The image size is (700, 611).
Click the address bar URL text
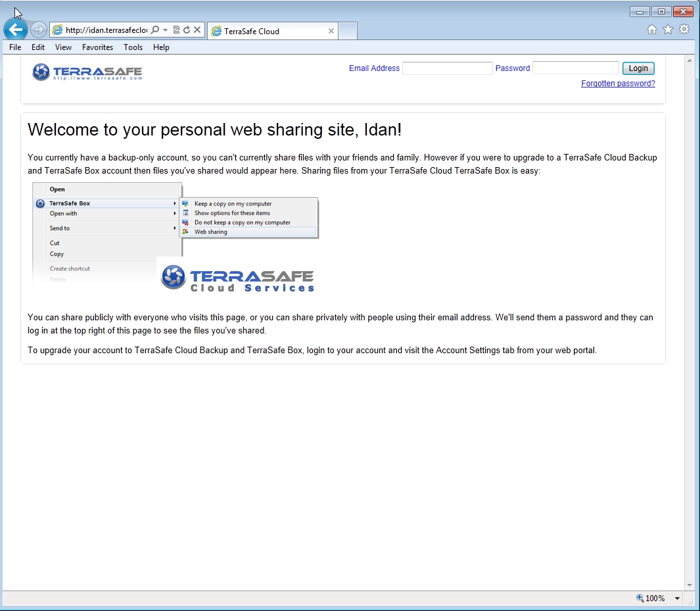[x=106, y=30]
